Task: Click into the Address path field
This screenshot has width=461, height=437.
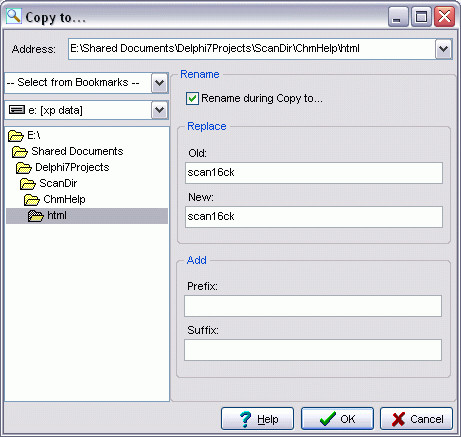Action: (x=252, y=49)
